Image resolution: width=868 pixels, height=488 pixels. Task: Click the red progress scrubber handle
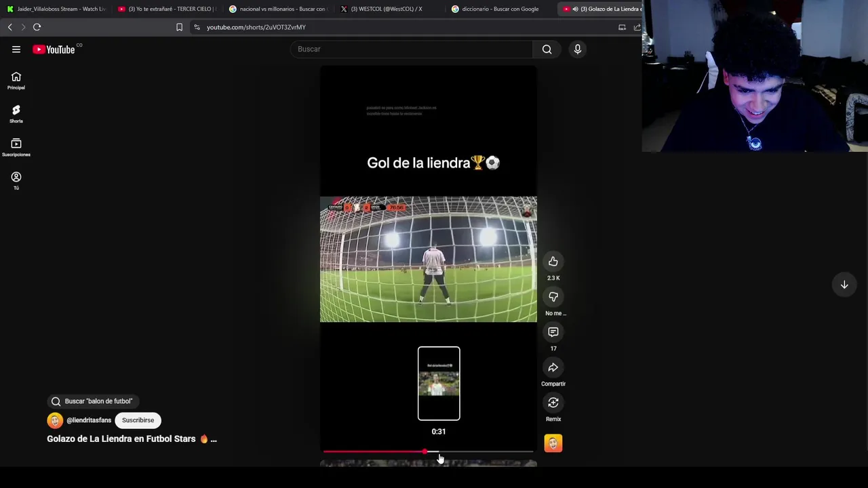(x=425, y=451)
